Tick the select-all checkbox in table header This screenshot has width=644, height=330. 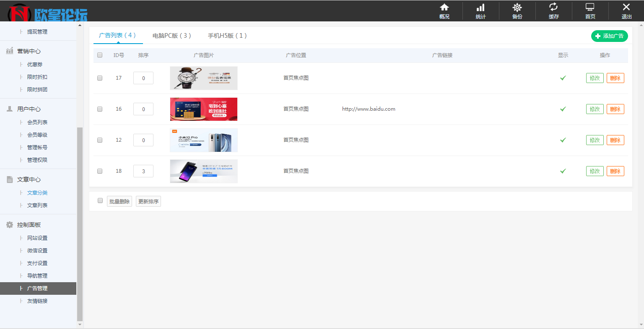click(99, 55)
